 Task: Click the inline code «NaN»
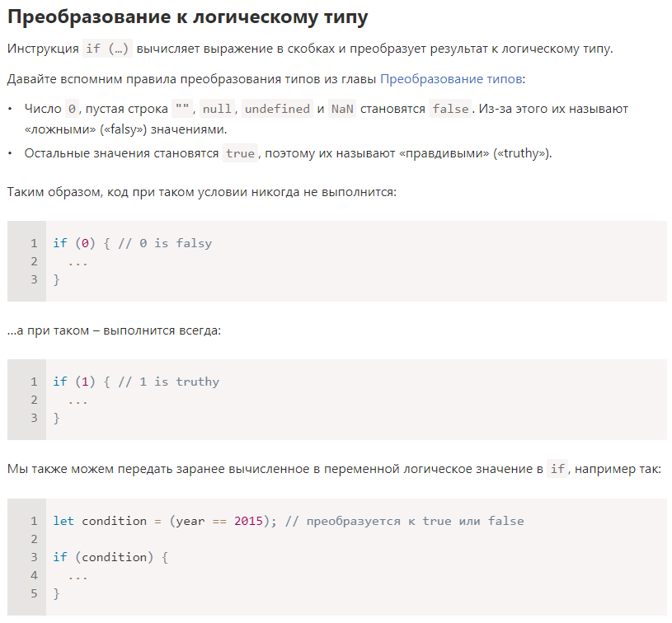coord(342,109)
